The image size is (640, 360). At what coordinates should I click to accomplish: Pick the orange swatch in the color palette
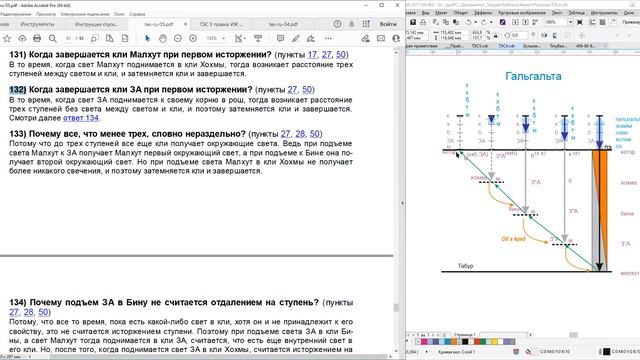click(453, 341)
